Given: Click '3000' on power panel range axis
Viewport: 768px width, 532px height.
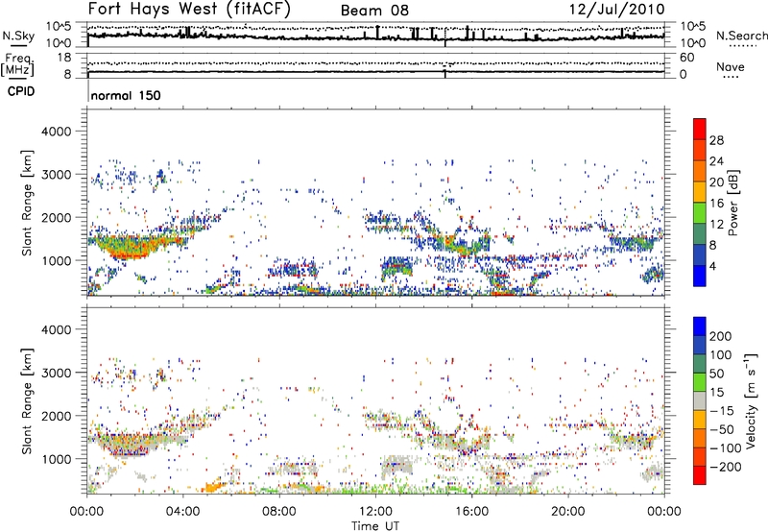Looking at the screenshot, I should [x=56, y=175].
